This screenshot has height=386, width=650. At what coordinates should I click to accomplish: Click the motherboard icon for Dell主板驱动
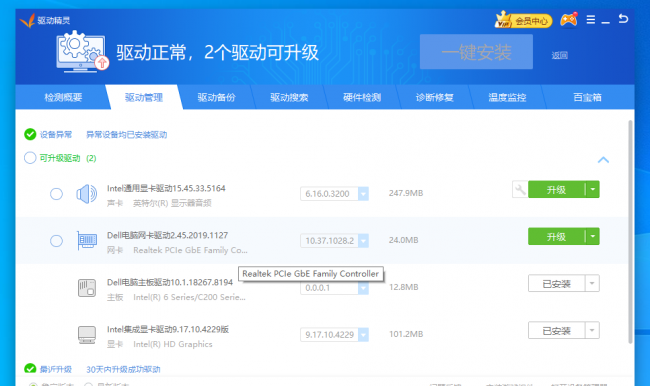[87, 288]
